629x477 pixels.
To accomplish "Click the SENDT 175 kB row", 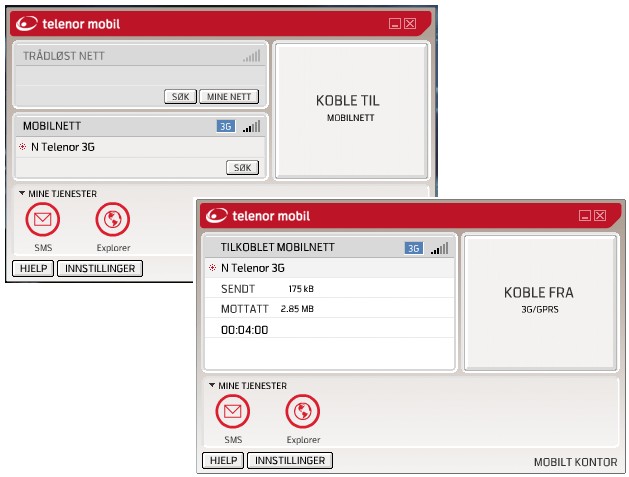I will [330, 288].
